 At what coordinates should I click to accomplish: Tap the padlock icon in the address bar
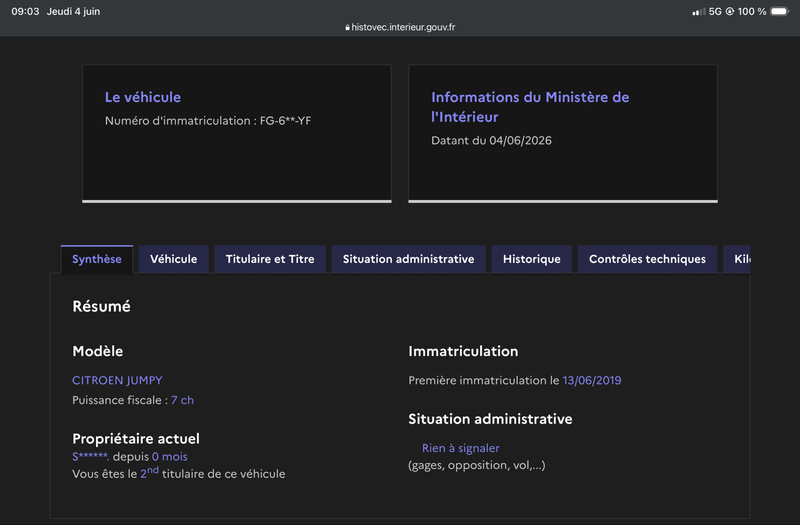pyautogui.click(x=347, y=28)
